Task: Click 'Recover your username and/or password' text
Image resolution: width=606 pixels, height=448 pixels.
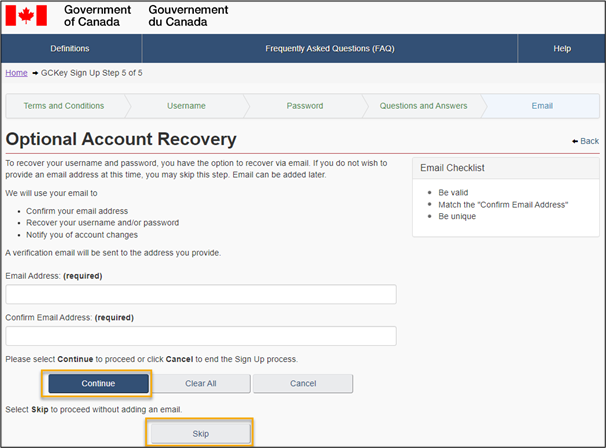Action: click(102, 223)
